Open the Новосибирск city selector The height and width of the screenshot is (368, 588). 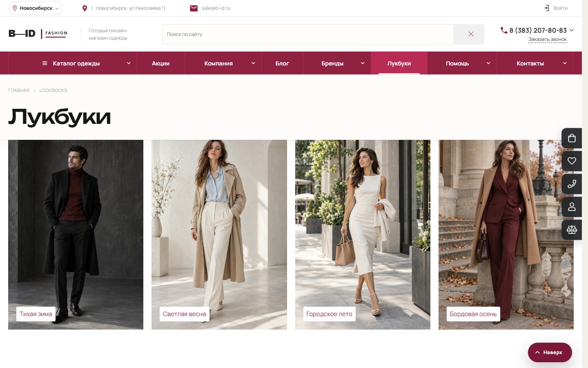[36, 8]
